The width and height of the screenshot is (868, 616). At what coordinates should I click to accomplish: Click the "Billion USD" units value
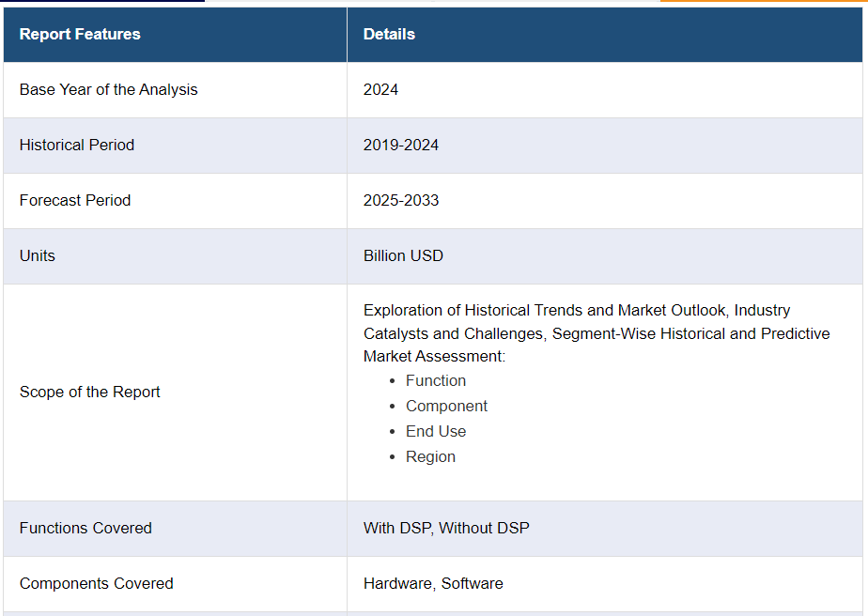pos(403,255)
